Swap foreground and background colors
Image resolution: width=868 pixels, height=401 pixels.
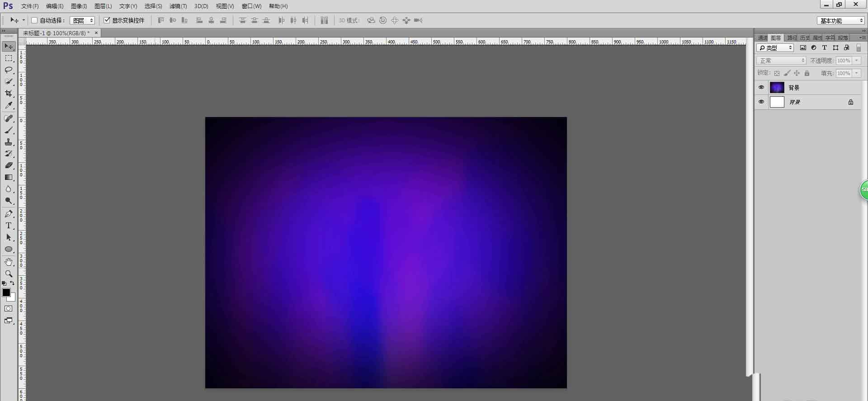click(12, 283)
